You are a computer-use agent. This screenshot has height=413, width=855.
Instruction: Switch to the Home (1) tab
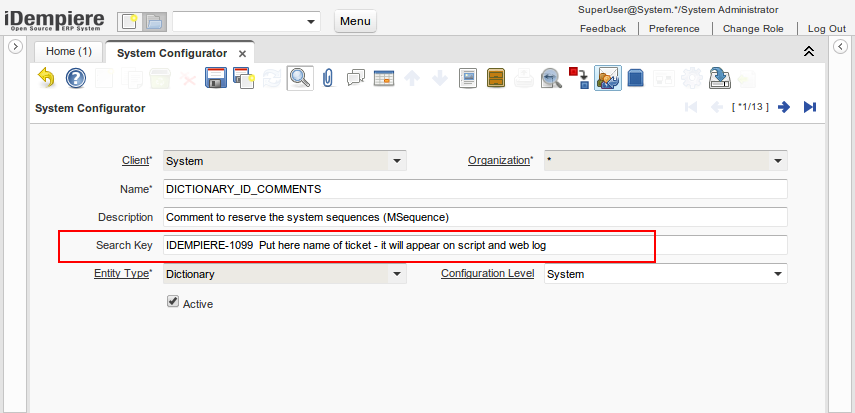coord(69,52)
